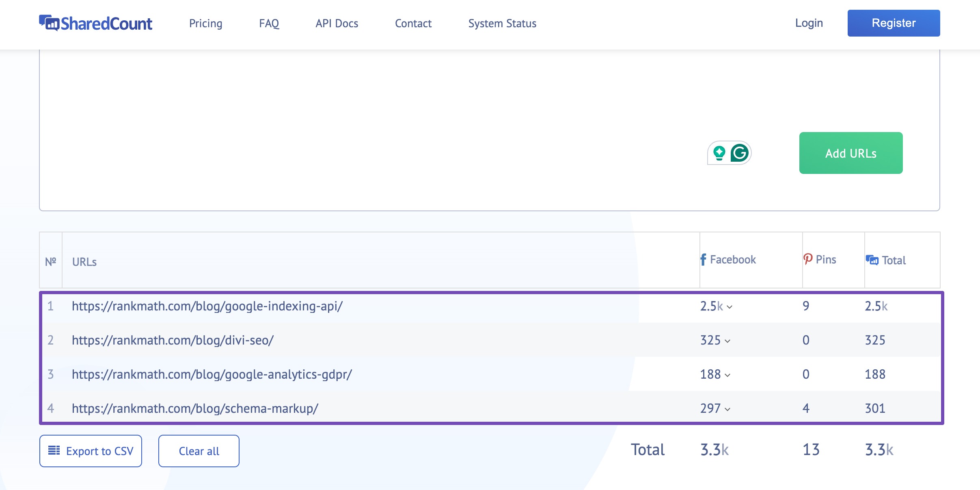The height and width of the screenshot is (490, 980).
Task: Click the Register button
Action: click(x=894, y=23)
